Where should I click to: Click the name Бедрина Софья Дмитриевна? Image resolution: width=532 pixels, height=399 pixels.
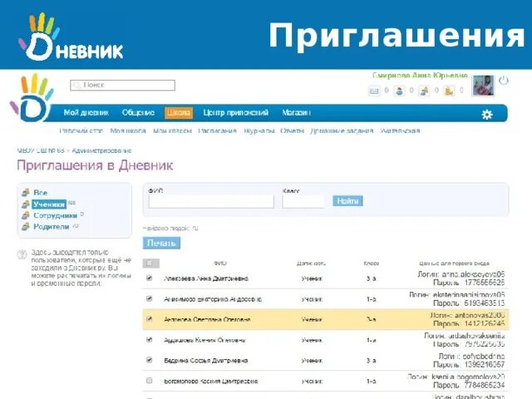tap(205, 361)
